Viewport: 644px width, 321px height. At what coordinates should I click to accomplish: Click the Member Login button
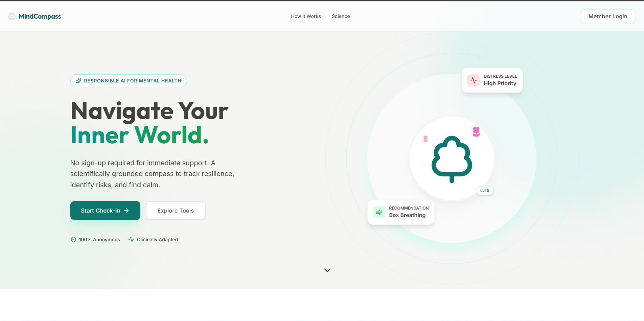tap(607, 16)
